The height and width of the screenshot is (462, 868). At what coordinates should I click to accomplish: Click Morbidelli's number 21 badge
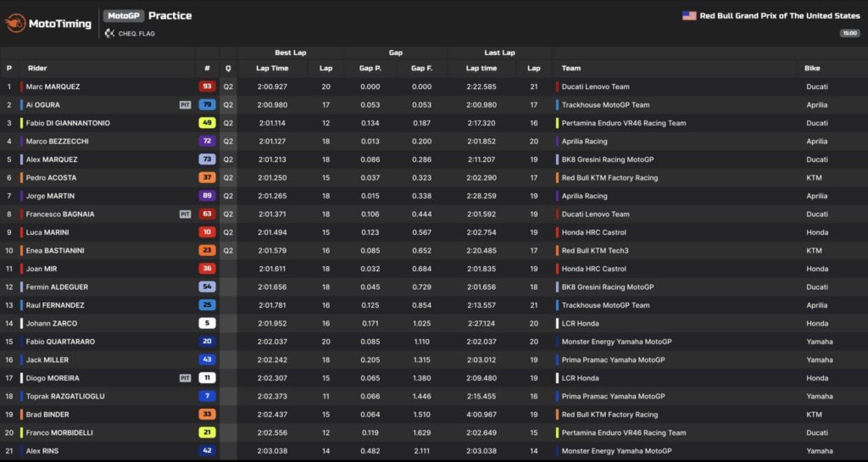point(207,432)
